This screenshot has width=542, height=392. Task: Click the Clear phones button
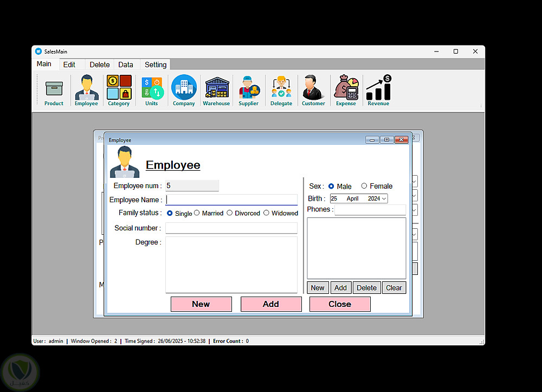coord(394,287)
